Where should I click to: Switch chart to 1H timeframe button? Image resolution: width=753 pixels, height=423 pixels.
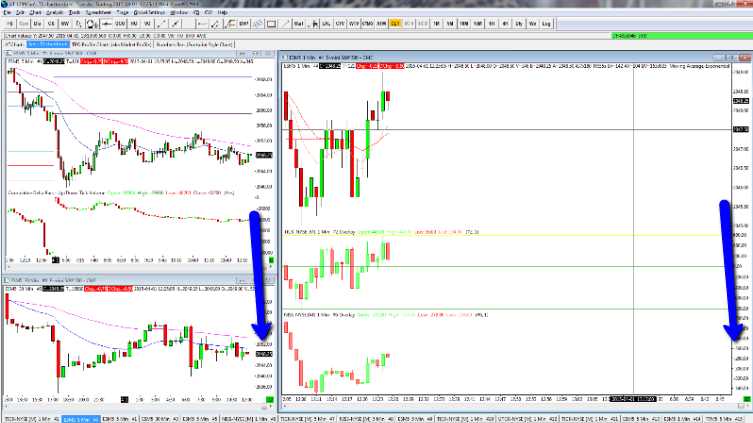tap(491, 24)
